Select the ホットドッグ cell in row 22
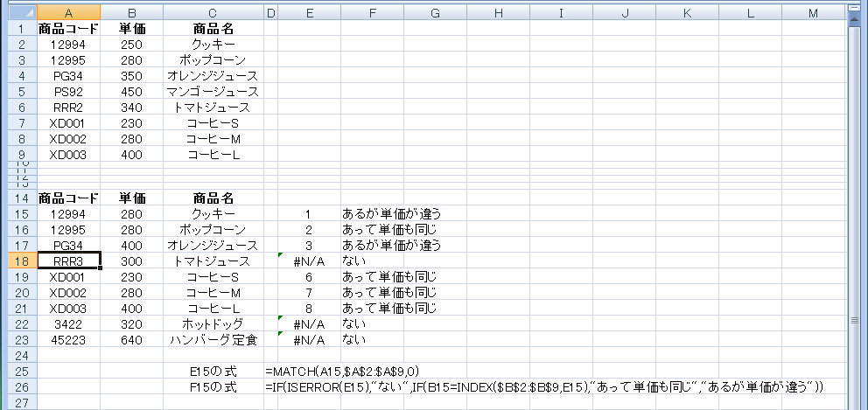Image resolution: width=868 pixels, height=410 pixels. point(213,323)
